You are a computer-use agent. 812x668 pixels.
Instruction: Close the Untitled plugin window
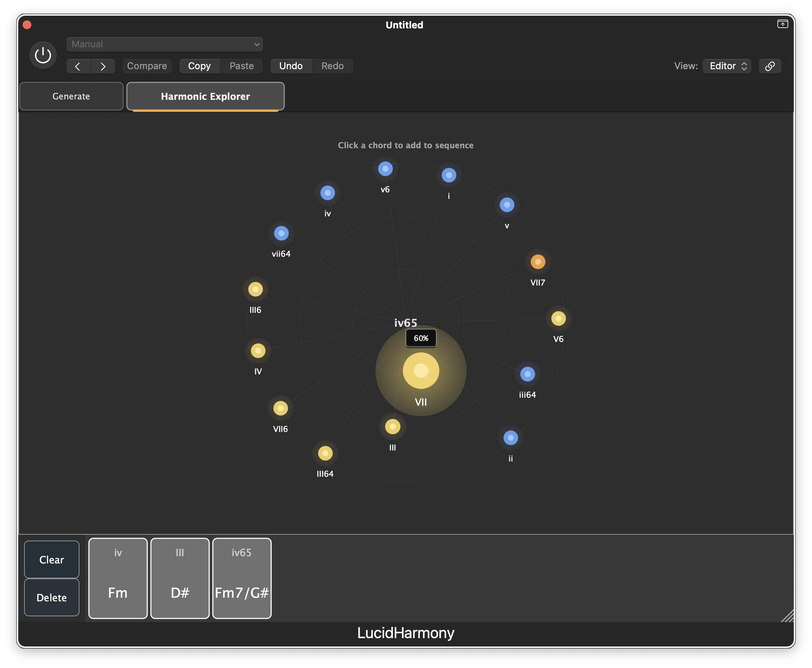tap(27, 25)
